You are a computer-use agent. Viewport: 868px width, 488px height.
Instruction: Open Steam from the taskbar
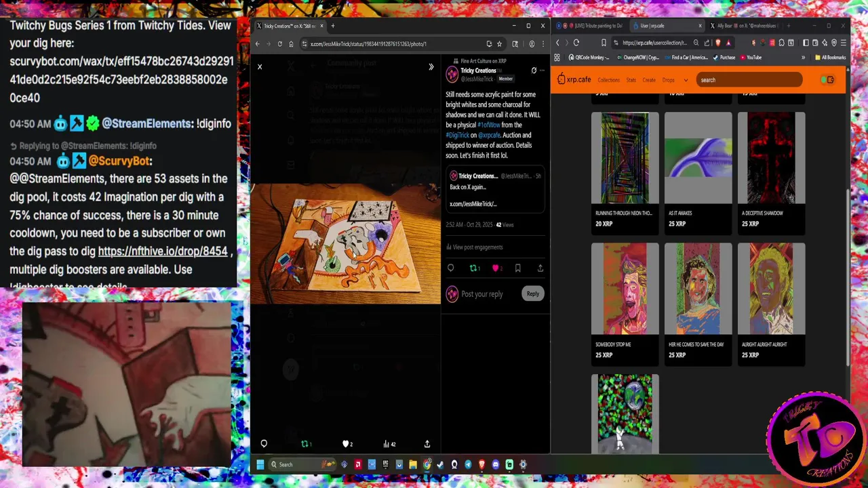441,464
